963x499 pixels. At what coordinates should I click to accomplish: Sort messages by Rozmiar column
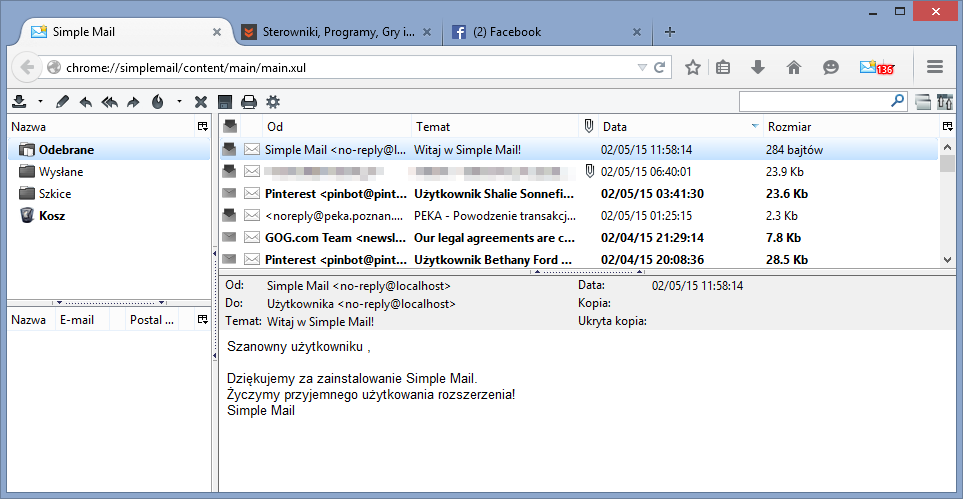click(x=851, y=127)
